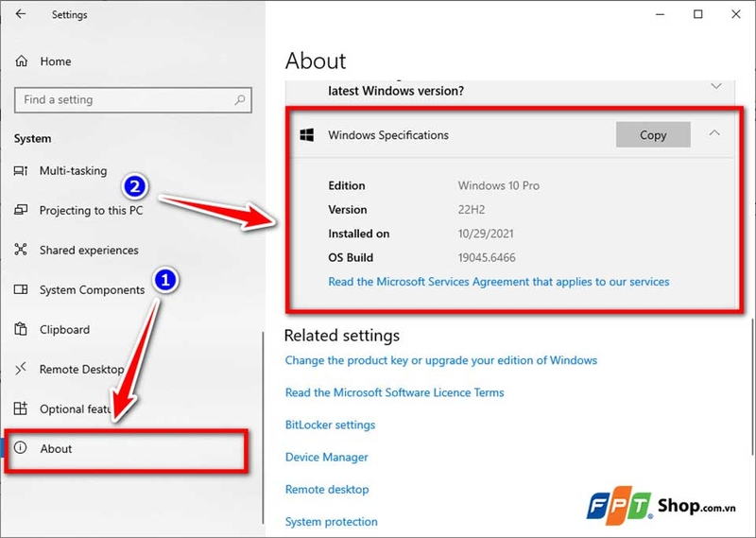This screenshot has width=756, height=538.
Task: Click the Remote Desktop icon
Action: 21,369
